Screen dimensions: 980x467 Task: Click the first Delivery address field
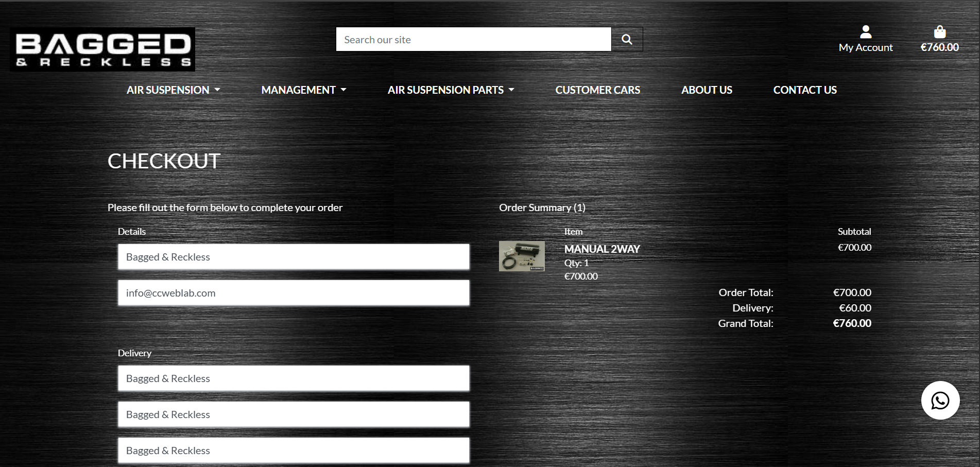coord(293,378)
